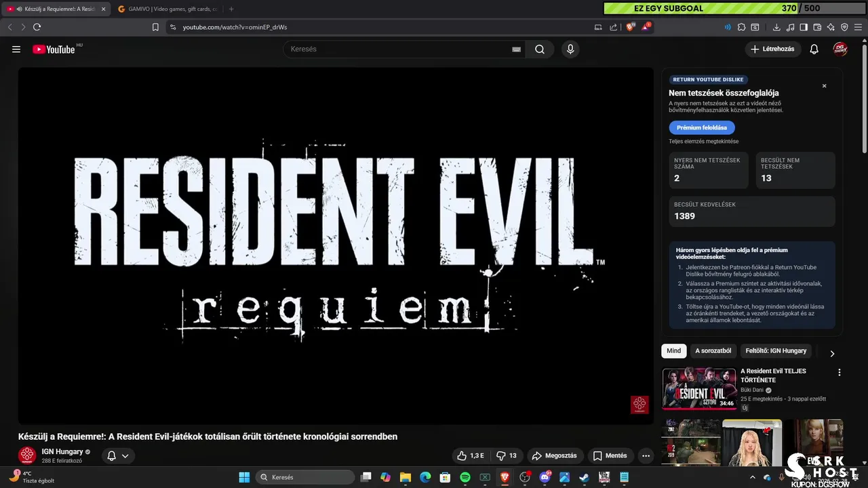Share the video via Megosztás
This screenshot has width=868, height=488.
[x=555, y=456]
